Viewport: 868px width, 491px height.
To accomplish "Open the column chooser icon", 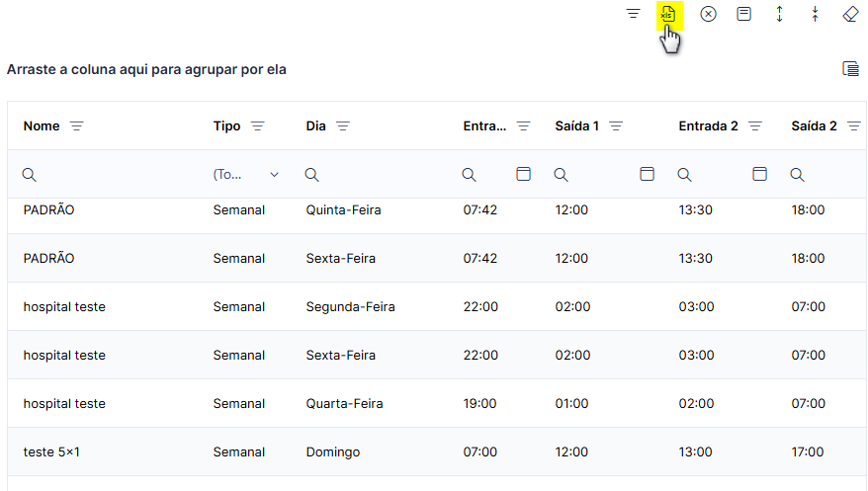I will [x=851, y=69].
